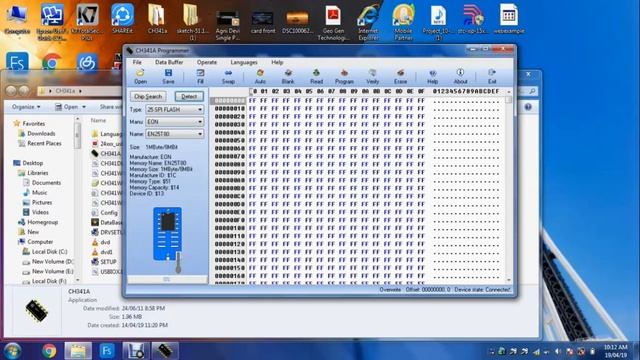Click the Open toolbar icon in CH341A Programmer

[x=140, y=76]
